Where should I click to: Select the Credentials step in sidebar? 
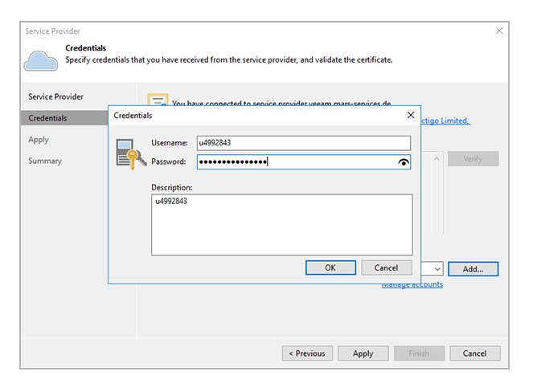coord(48,118)
